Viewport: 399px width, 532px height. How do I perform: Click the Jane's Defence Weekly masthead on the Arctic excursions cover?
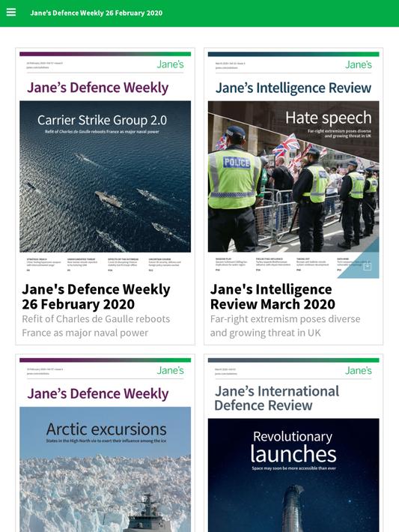click(97, 393)
